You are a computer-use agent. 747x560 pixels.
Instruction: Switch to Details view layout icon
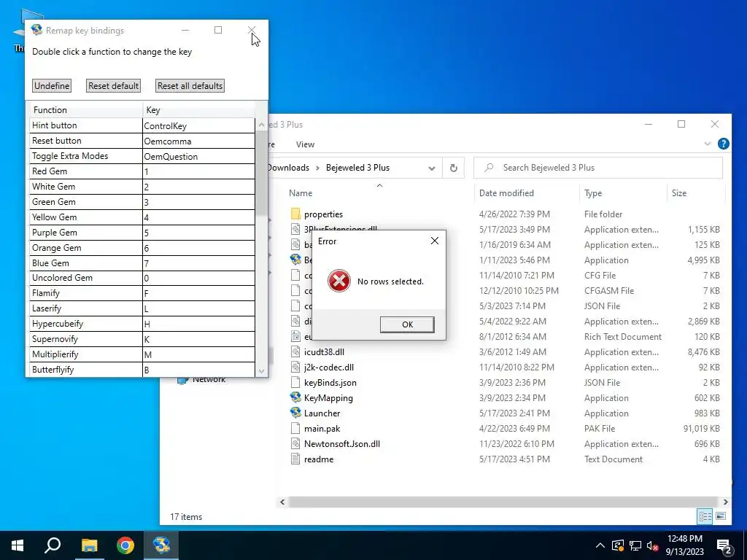705,516
